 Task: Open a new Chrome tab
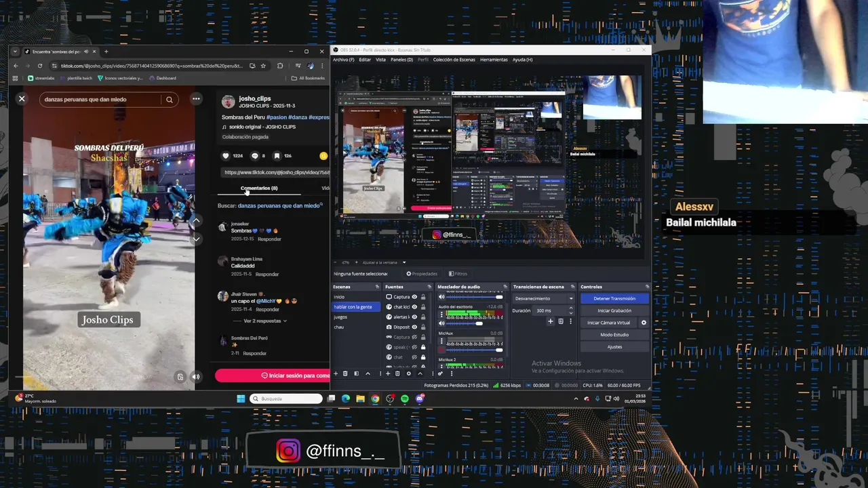coord(106,52)
